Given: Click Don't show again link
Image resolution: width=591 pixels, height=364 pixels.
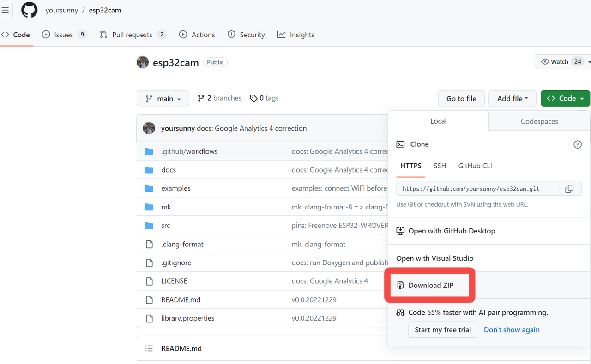Looking at the screenshot, I should point(512,330).
